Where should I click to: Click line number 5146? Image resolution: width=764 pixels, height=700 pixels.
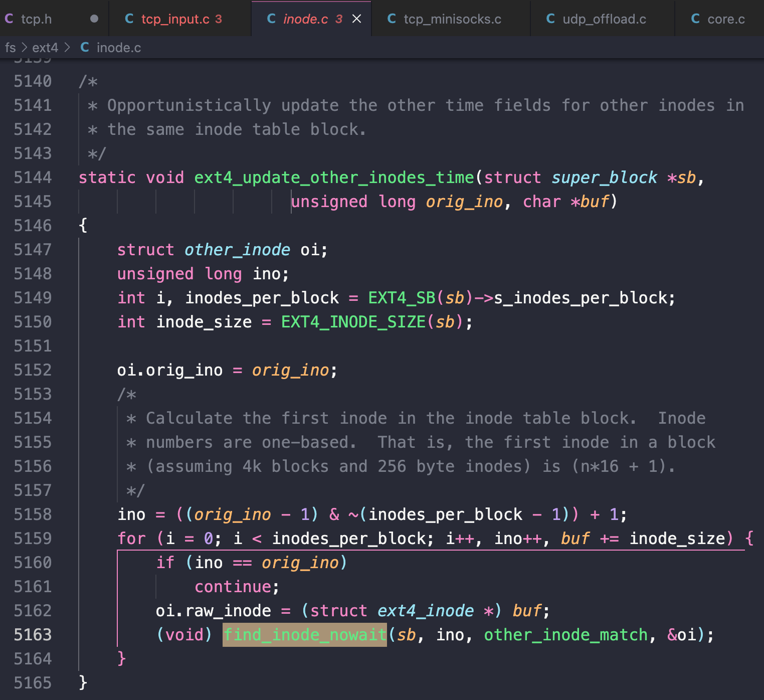click(33, 226)
